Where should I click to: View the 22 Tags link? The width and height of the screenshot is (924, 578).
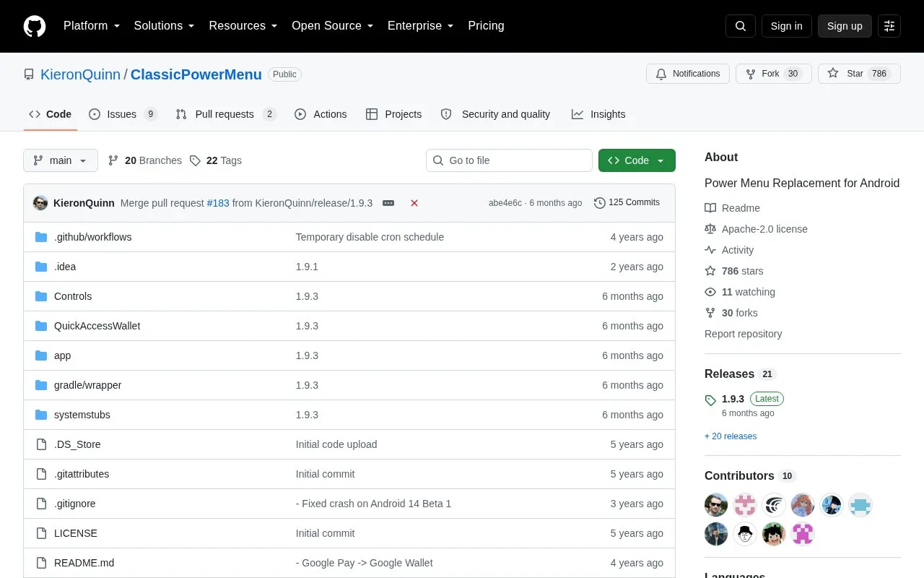click(215, 160)
